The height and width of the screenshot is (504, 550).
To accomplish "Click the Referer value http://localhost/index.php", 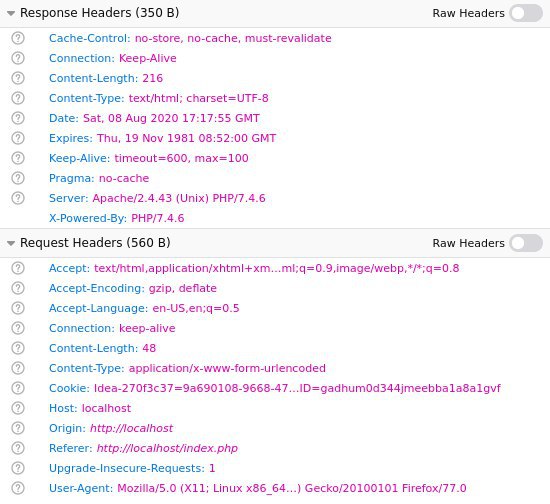I will (x=167, y=448).
